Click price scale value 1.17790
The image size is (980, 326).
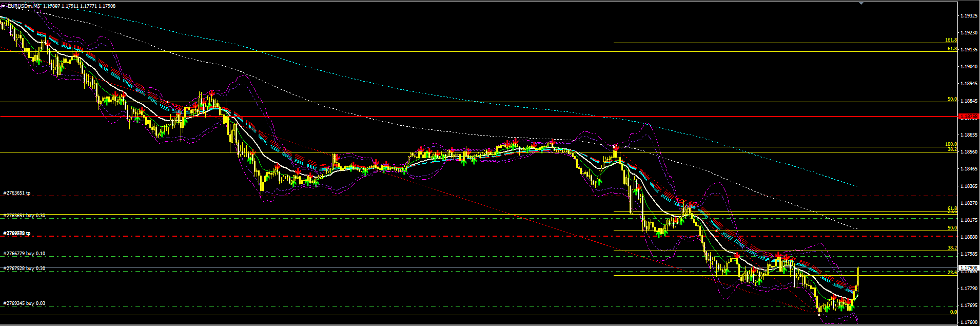click(969, 289)
